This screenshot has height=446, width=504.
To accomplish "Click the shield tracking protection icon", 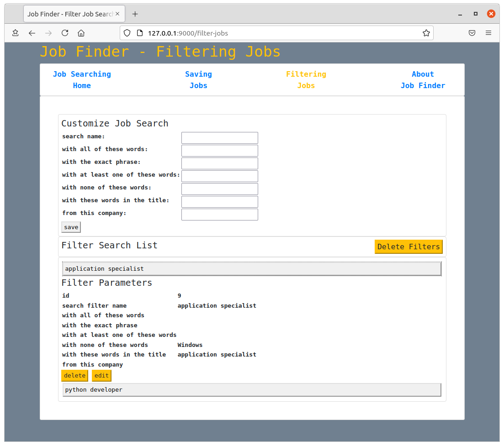I will pos(127,33).
